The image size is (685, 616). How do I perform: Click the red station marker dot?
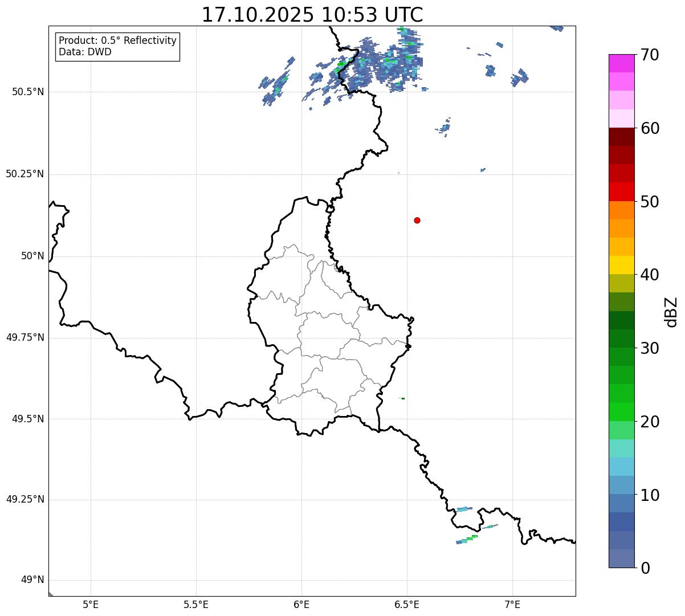tap(417, 220)
